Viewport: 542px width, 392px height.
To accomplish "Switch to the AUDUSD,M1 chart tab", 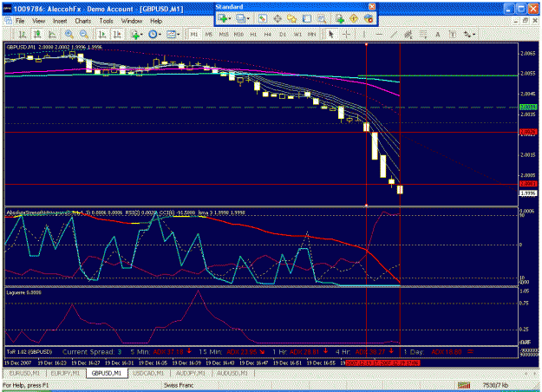I will [x=232, y=373].
